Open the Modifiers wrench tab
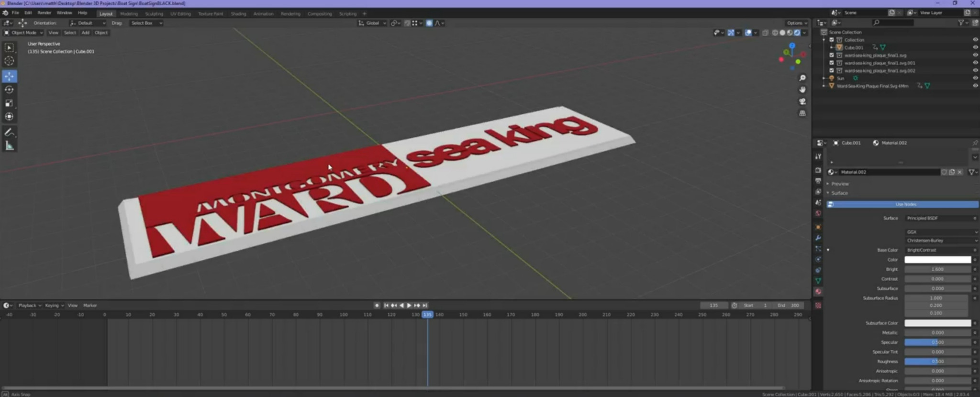This screenshot has width=980, height=397. [x=818, y=238]
